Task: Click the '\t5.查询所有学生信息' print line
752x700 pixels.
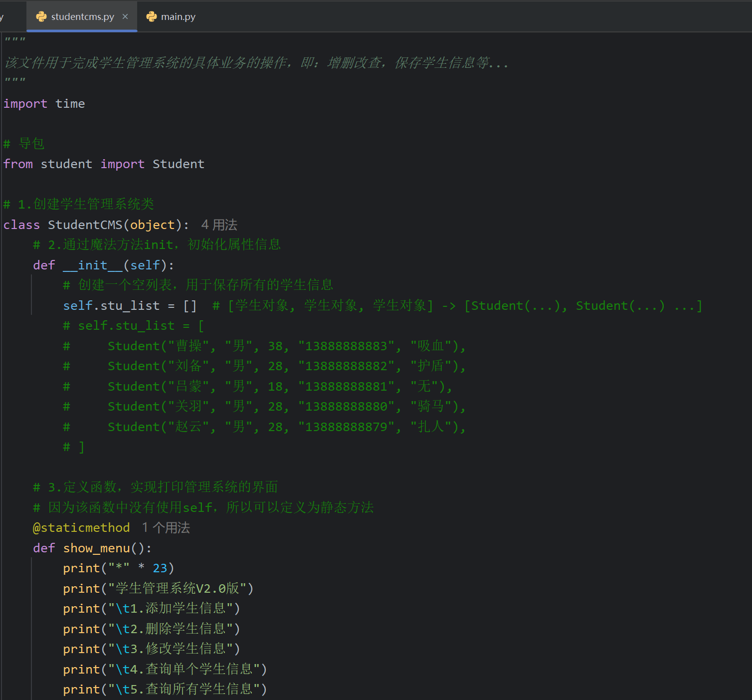Action: [165, 690]
